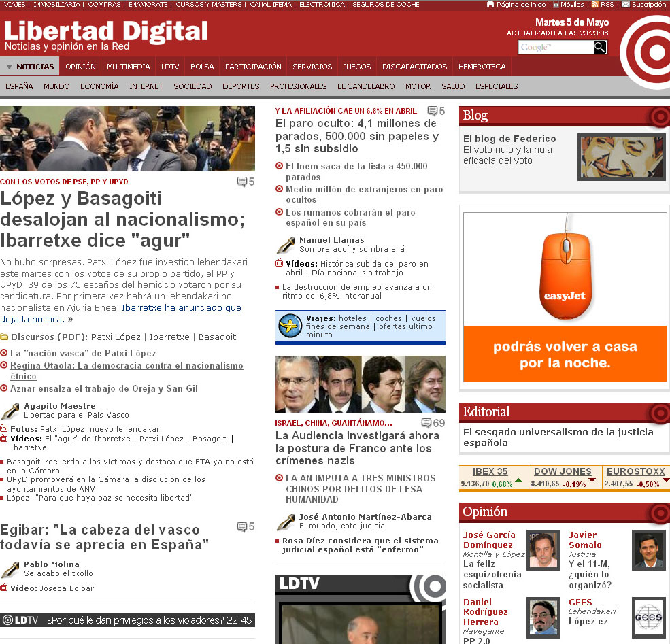Click the airplane Viajes icon
Screen dimensions: 670x644
[x=290, y=326]
